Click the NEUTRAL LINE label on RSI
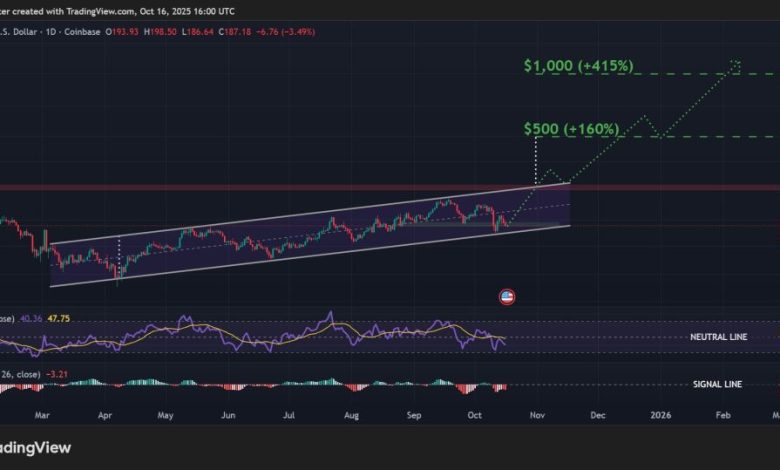 [x=719, y=338]
